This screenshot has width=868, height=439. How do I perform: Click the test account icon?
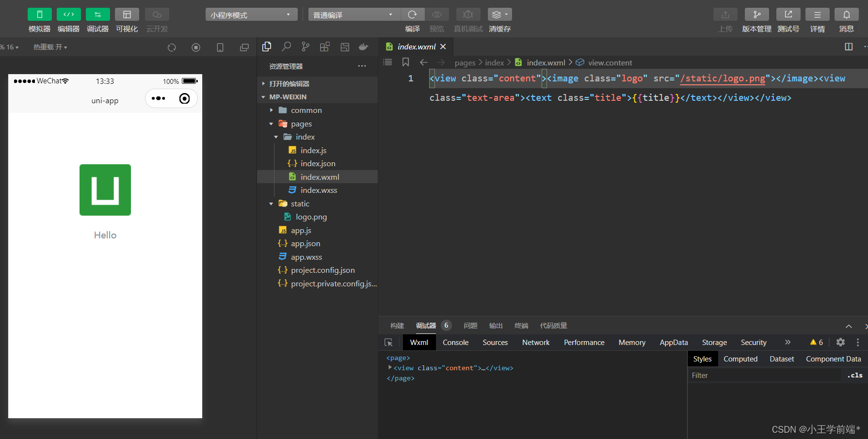tap(788, 15)
